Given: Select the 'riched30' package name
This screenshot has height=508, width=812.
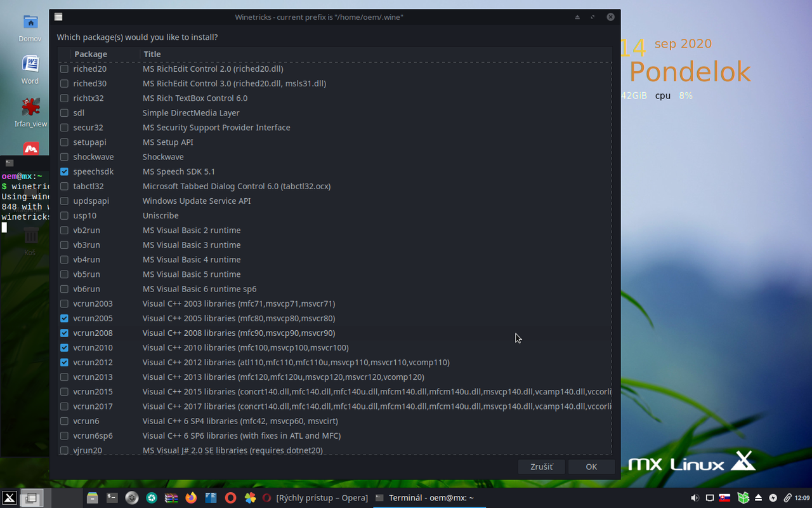Looking at the screenshot, I should click(x=89, y=83).
